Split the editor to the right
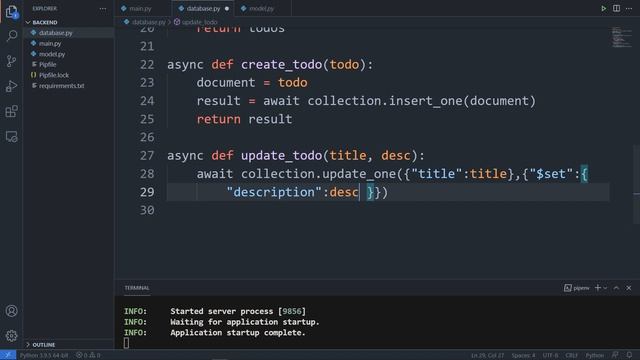The height and width of the screenshot is (360, 640). pos(616,9)
